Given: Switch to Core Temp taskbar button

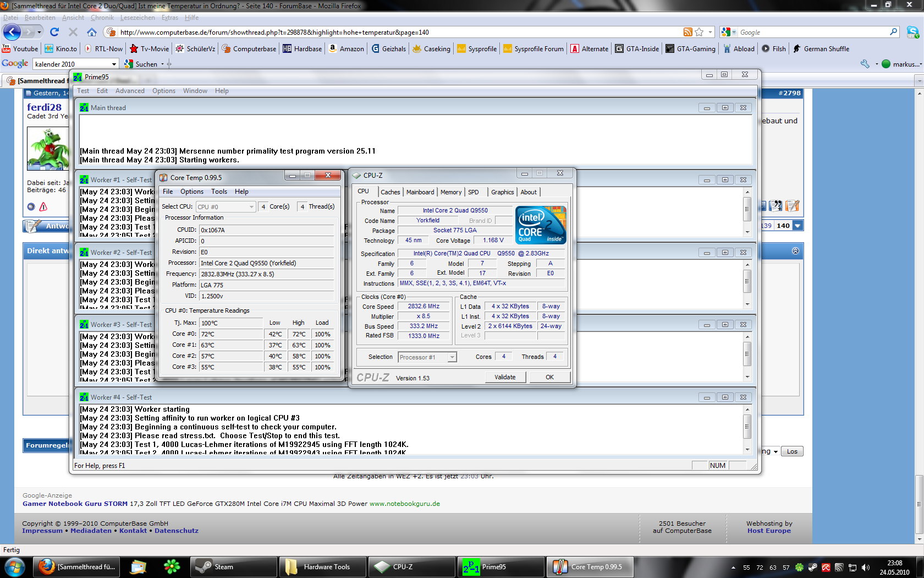Looking at the screenshot, I should coord(590,566).
